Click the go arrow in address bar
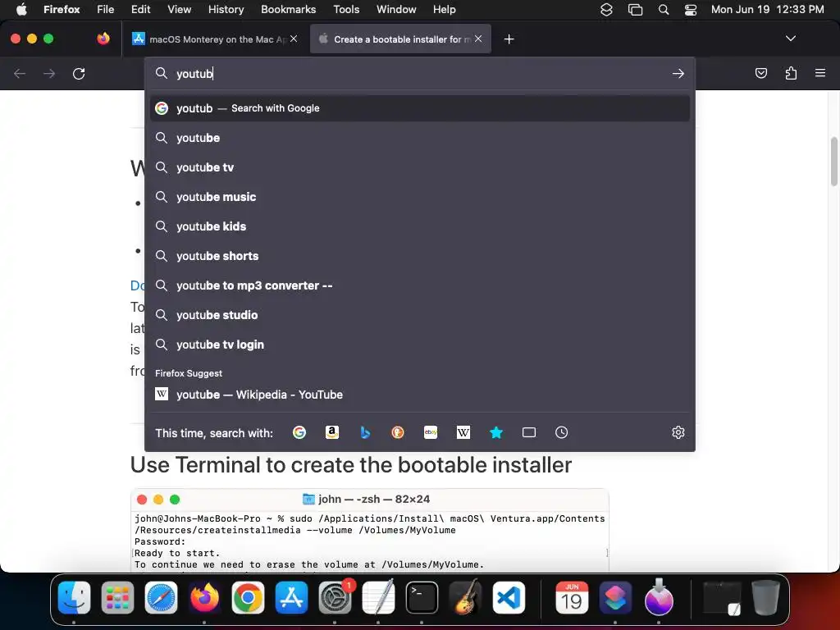840x630 pixels. click(x=678, y=73)
